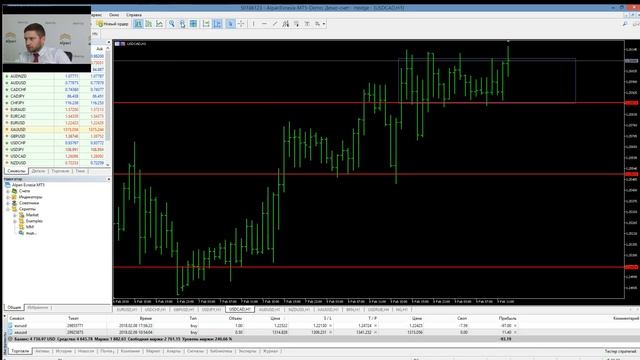Select EURAUD in Market Watch
Screen dimensions: 640x360
(x=55, y=109)
